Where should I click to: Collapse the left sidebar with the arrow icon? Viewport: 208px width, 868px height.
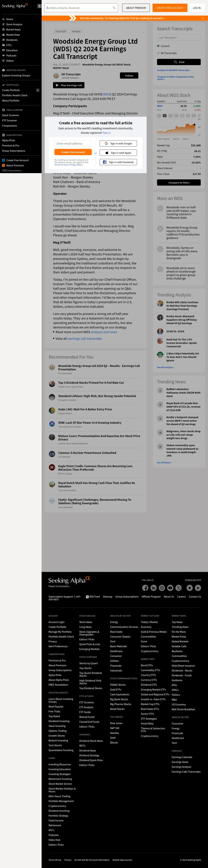[39, 6]
